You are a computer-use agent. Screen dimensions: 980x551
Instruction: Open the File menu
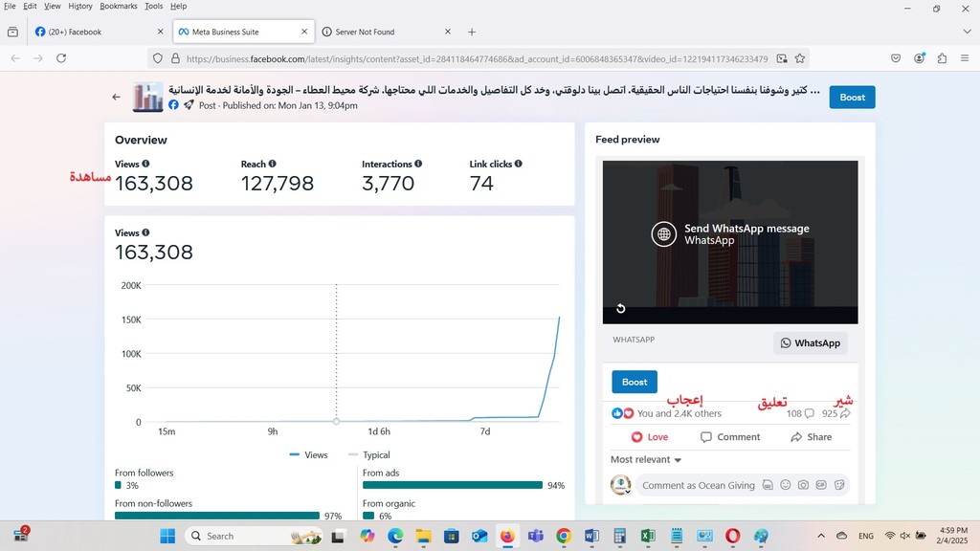pyautogui.click(x=10, y=7)
